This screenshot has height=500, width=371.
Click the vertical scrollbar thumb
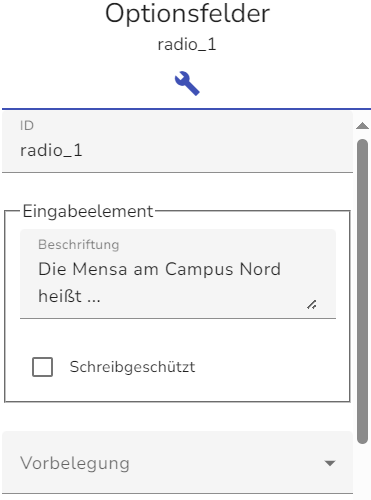tap(362, 292)
